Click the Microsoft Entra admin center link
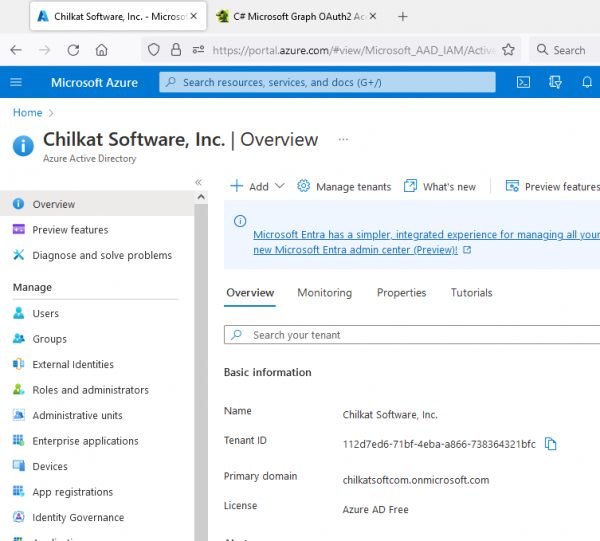The width and height of the screenshot is (600, 541). [355, 249]
